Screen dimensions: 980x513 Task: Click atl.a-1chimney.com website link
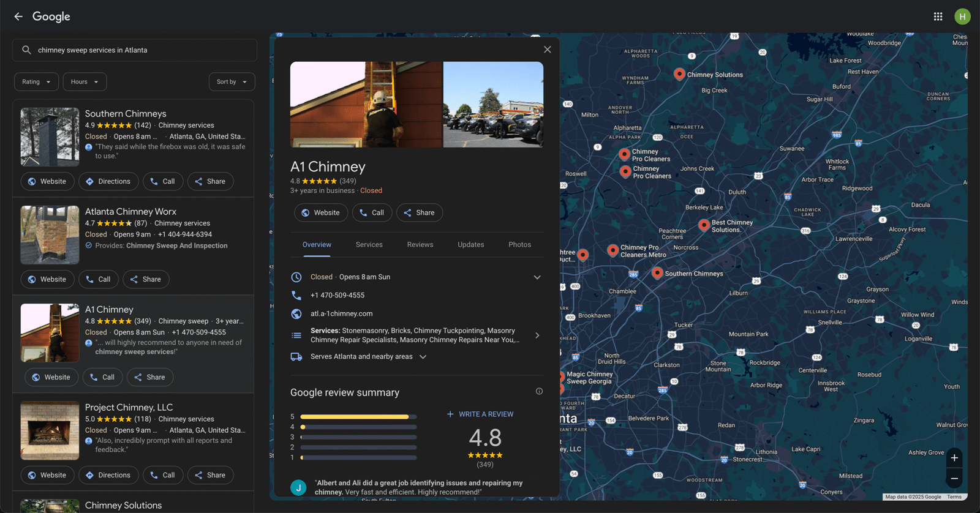point(341,313)
